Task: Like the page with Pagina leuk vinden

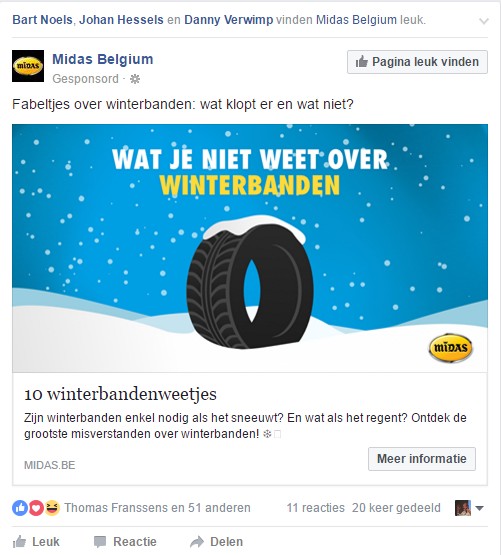Action: coord(417,62)
